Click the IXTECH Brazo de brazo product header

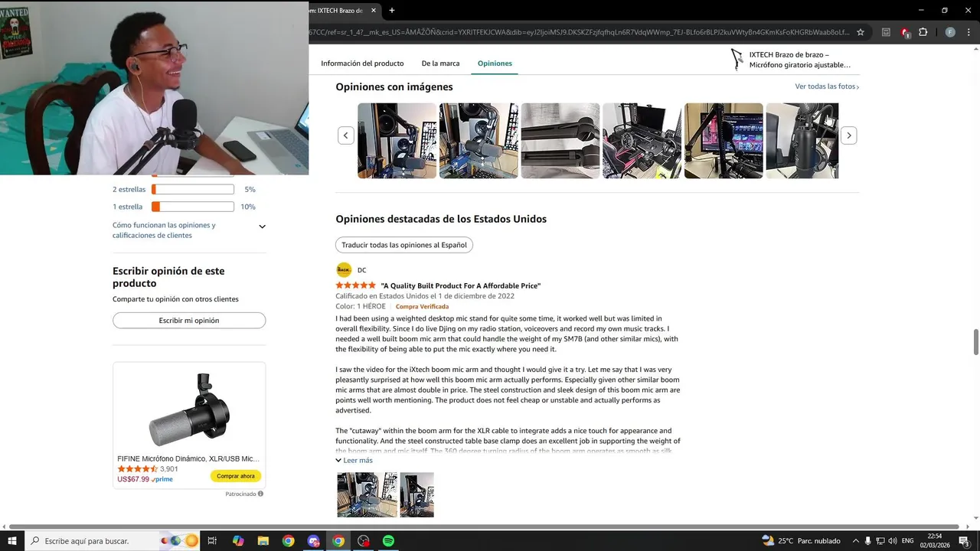791,60
